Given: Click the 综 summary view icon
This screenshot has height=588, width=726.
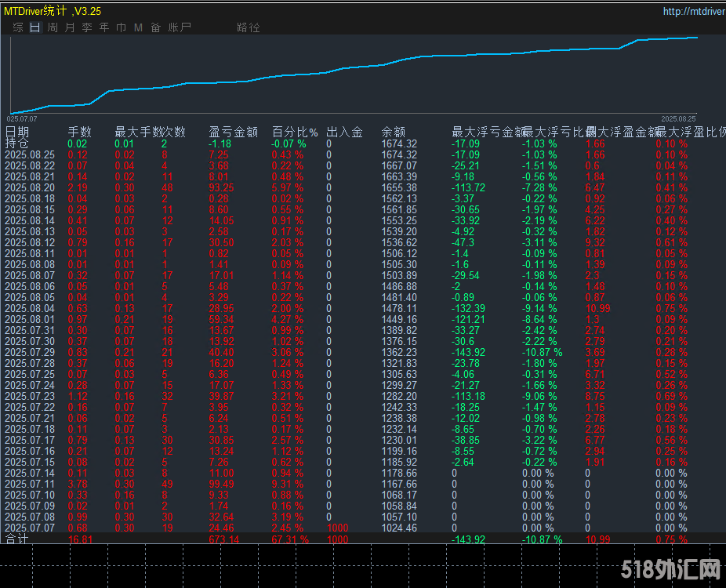Looking at the screenshot, I should 17,26.
